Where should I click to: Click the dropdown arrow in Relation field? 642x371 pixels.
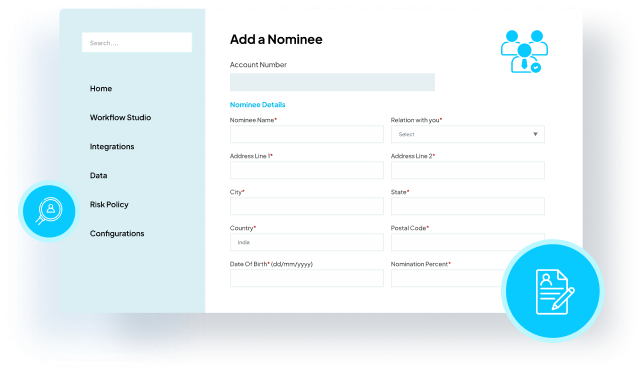(x=535, y=134)
